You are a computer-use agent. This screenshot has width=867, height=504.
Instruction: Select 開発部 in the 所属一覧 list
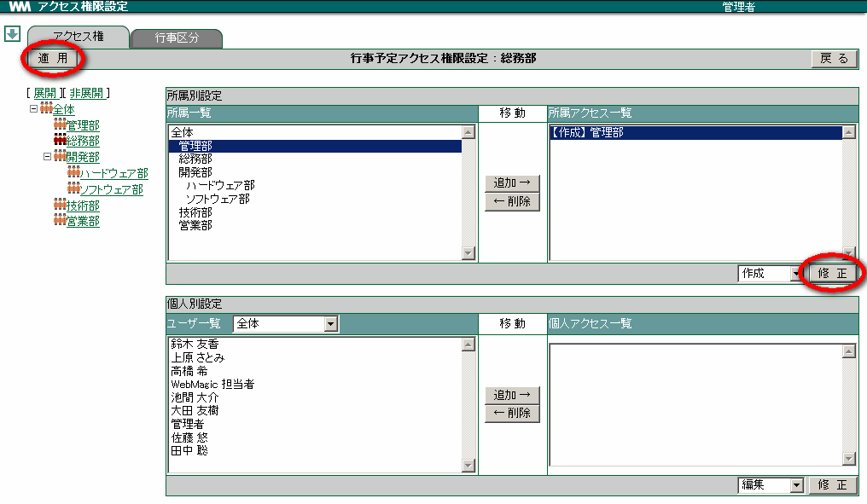[x=315, y=172]
